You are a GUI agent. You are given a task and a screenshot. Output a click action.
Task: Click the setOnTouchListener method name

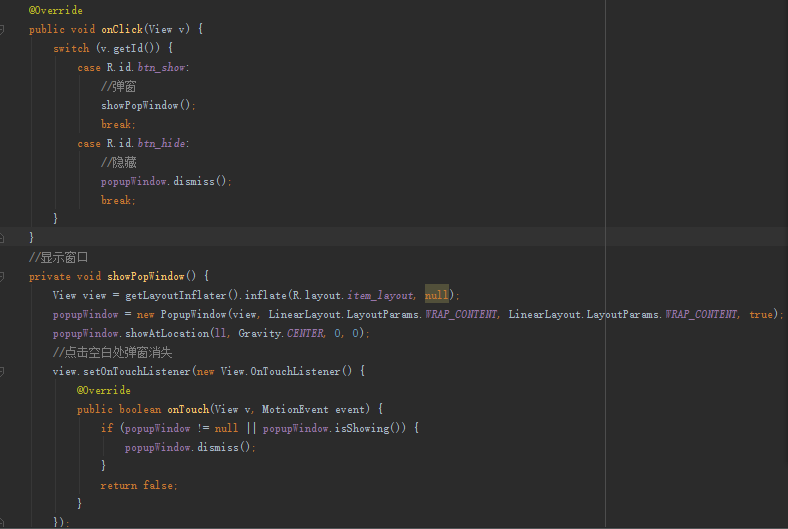pos(137,372)
